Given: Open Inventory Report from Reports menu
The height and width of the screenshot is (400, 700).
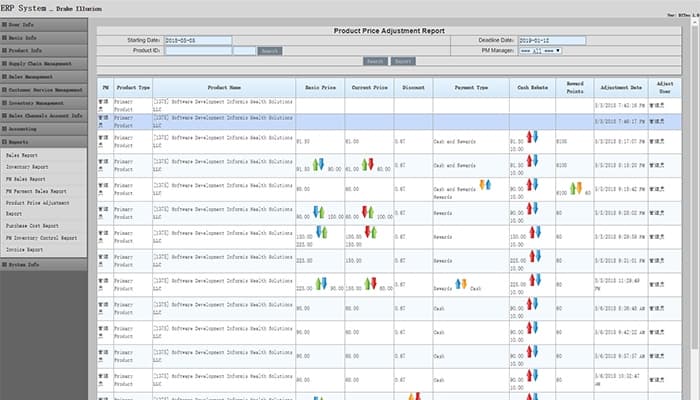Looking at the screenshot, I should (x=27, y=167).
